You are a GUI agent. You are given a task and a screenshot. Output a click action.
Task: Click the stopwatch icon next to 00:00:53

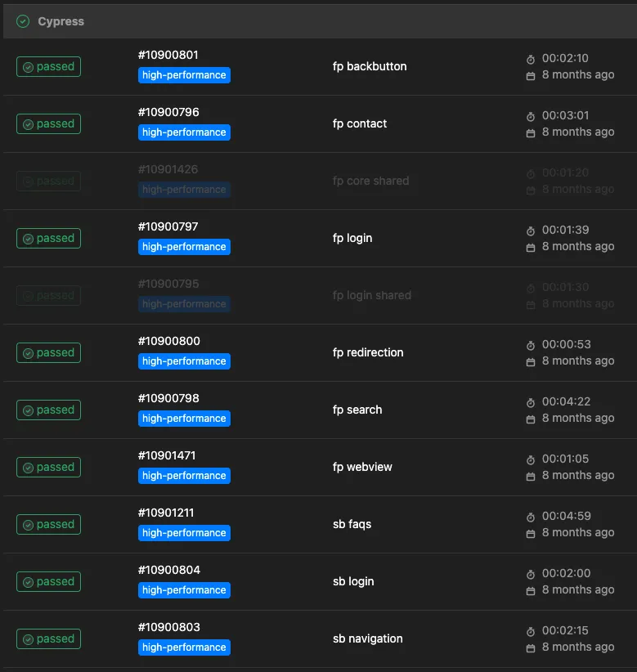(x=531, y=345)
